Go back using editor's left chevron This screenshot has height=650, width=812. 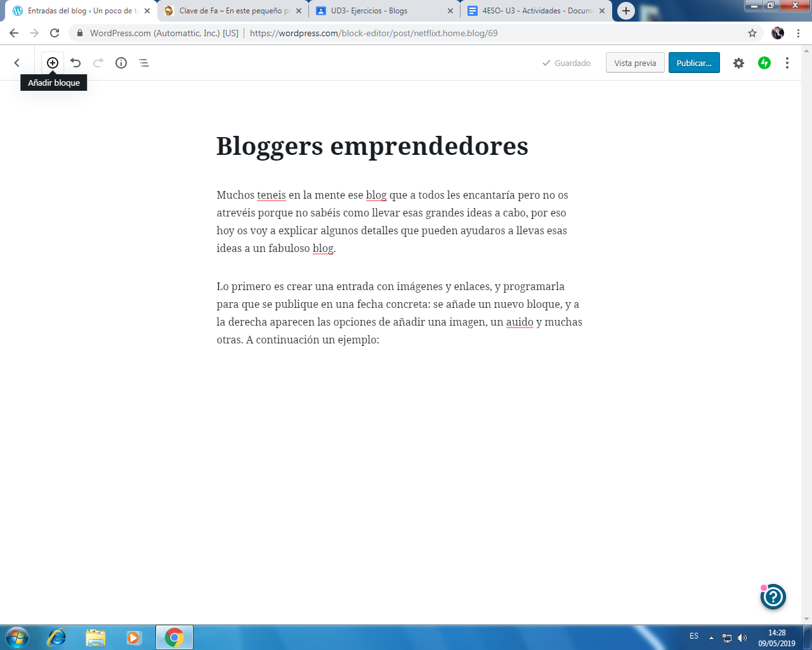coord(17,63)
